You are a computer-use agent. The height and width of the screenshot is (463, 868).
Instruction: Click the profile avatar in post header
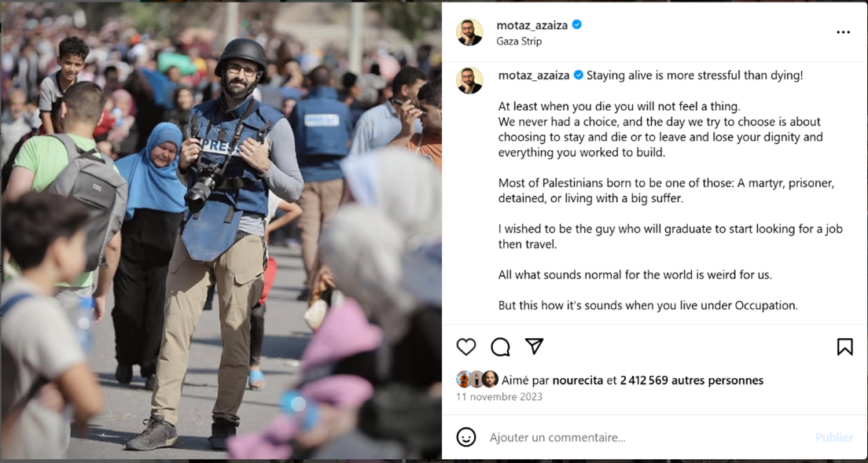click(469, 32)
